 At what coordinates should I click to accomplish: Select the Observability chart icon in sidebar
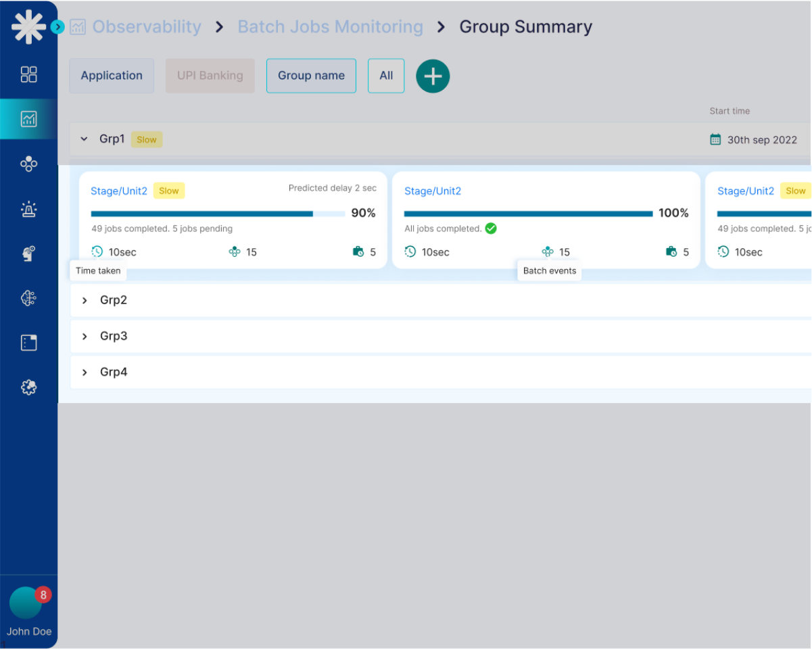pyautogui.click(x=28, y=119)
